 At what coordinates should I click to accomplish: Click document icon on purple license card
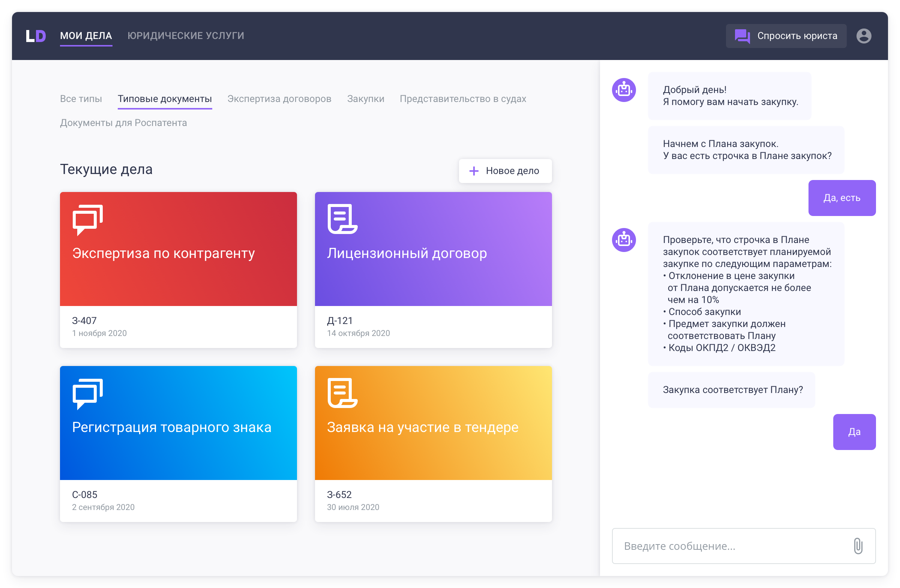click(x=342, y=219)
